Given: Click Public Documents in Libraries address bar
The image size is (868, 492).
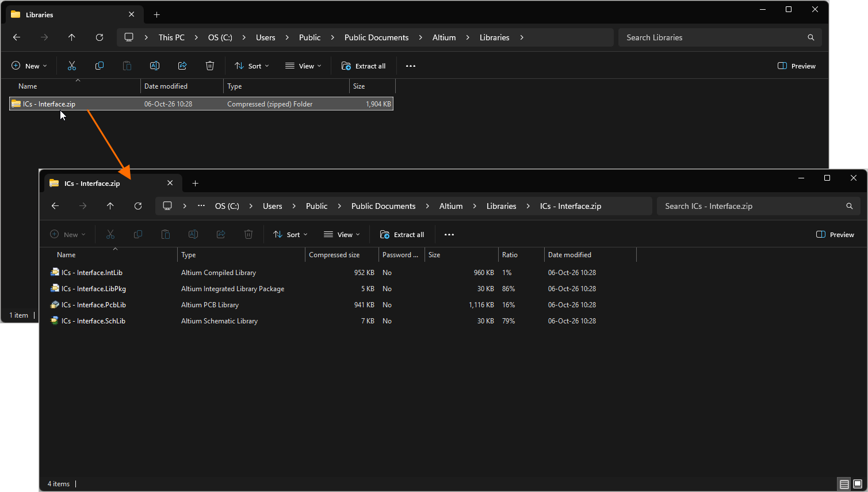Looking at the screenshot, I should (377, 37).
